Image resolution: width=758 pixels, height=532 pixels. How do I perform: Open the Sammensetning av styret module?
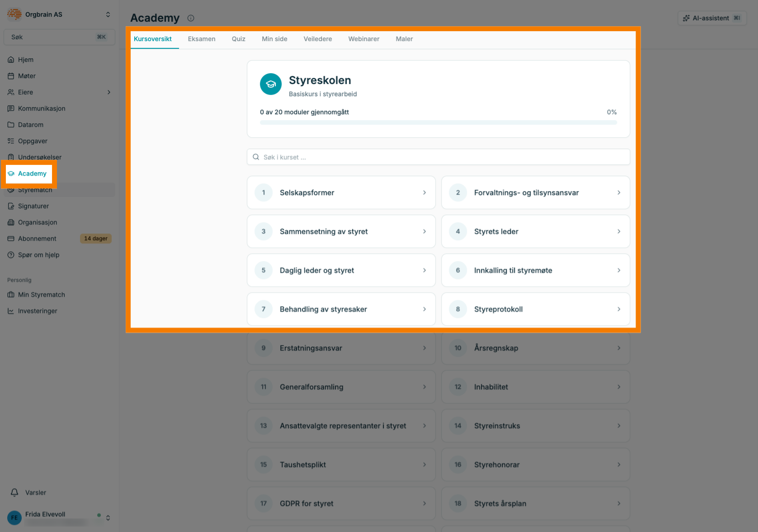(x=341, y=231)
